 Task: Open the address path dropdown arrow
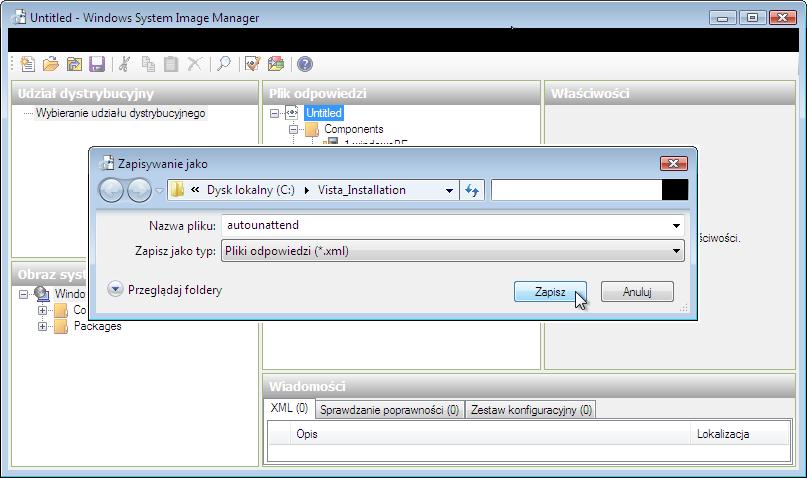click(449, 190)
